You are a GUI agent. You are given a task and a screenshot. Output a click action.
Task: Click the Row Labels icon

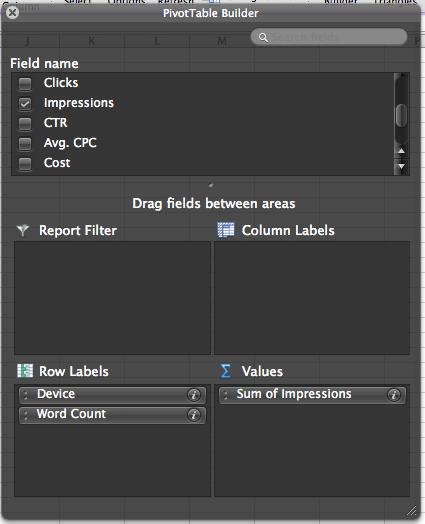[25, 371]
